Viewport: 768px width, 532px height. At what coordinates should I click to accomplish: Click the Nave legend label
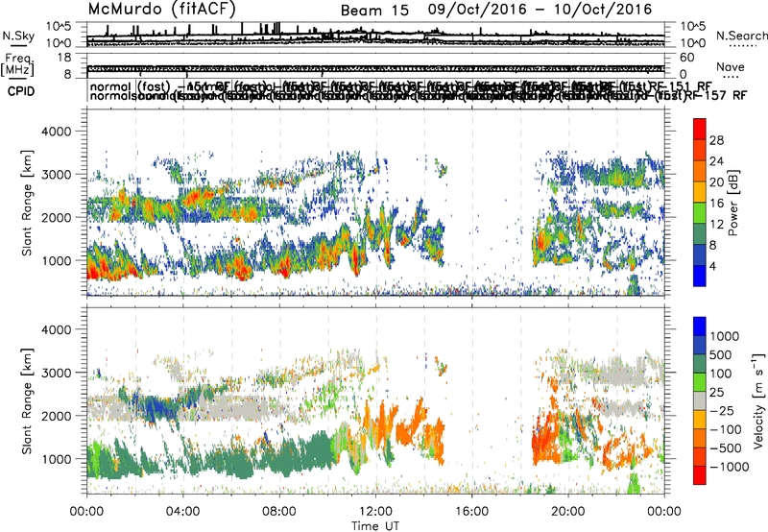(731, 67)
